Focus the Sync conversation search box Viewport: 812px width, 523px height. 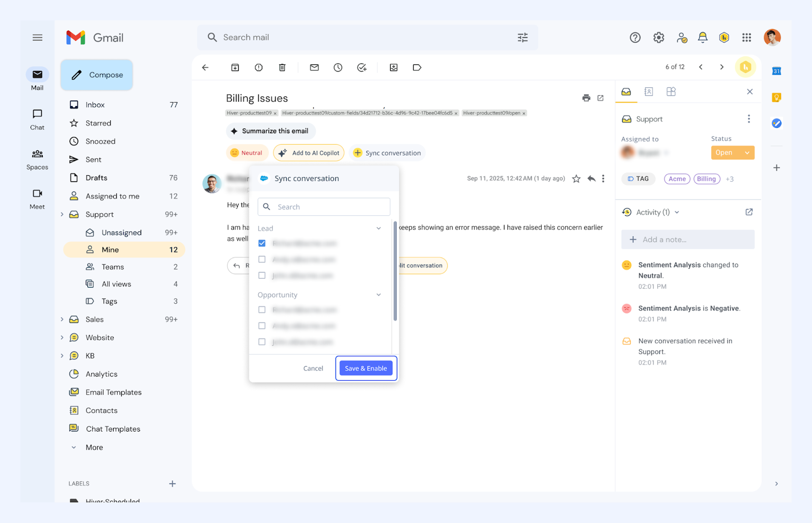coord(324,207)
